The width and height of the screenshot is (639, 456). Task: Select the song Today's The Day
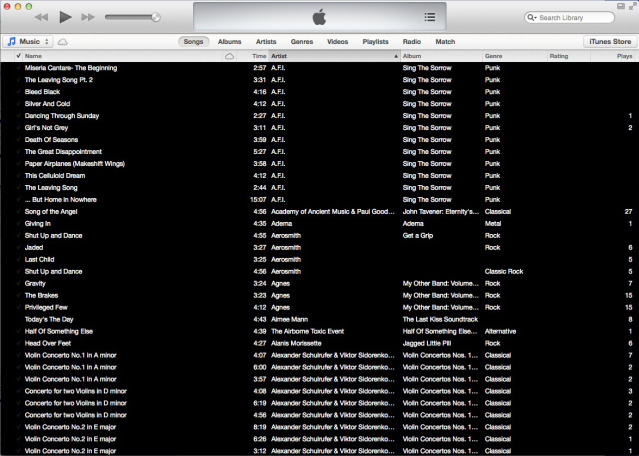(x=49, y=319)
